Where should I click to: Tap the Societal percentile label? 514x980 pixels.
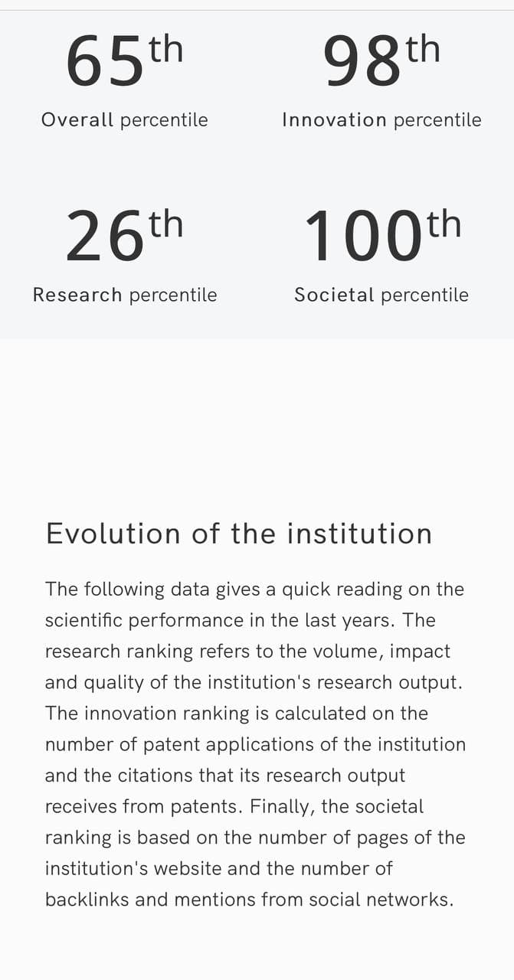(x=381, y=295)
